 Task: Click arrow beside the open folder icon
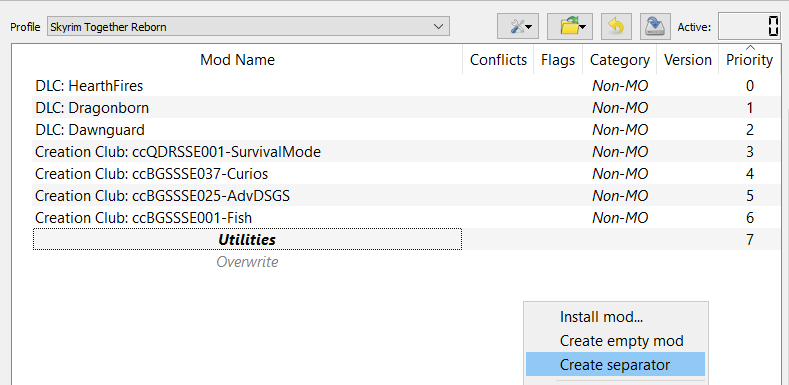(x=582, y=28)
